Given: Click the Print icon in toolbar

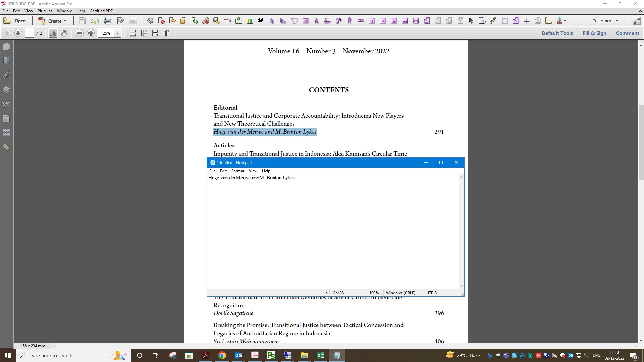Looking at the screenshot, I should click(107, 21).
